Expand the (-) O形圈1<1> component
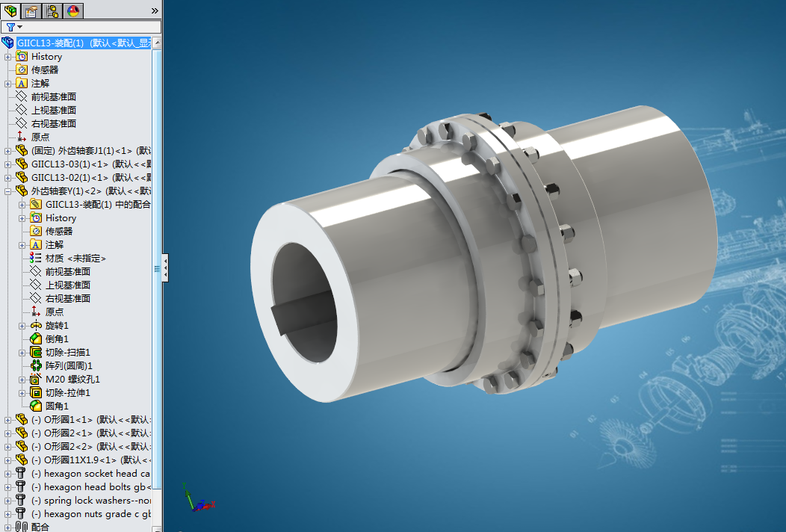The width and height of the screenshot is (786, 532). [x=7, y=420]
